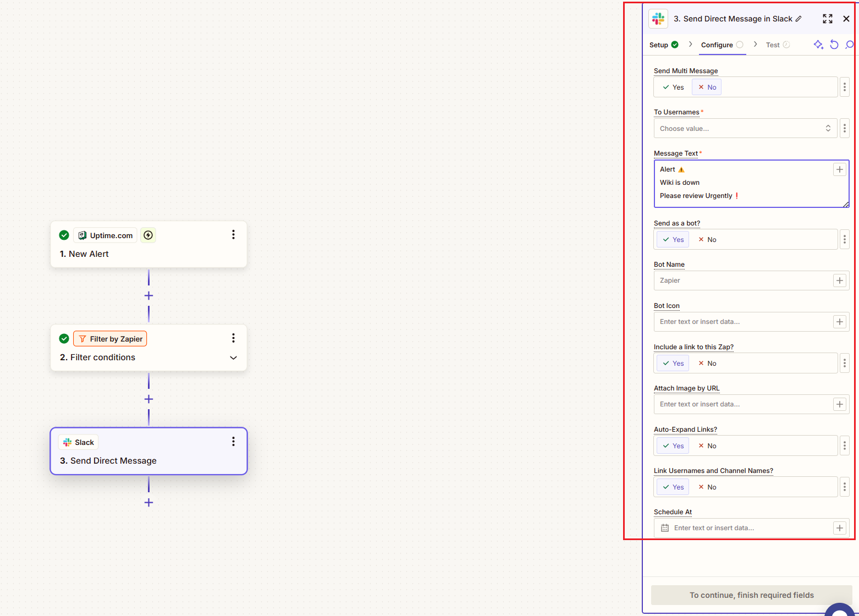Open more options for To Usernames field

pos(845,128)
